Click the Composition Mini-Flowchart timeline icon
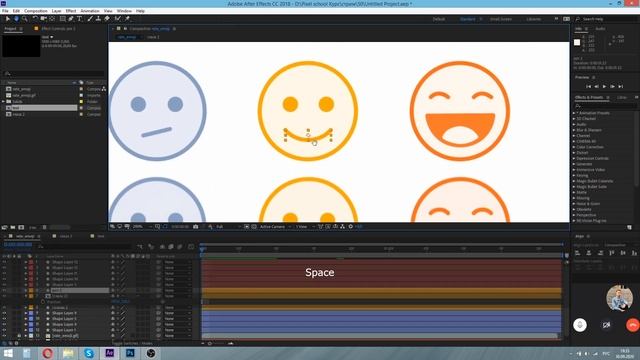 tap(140, 247)
